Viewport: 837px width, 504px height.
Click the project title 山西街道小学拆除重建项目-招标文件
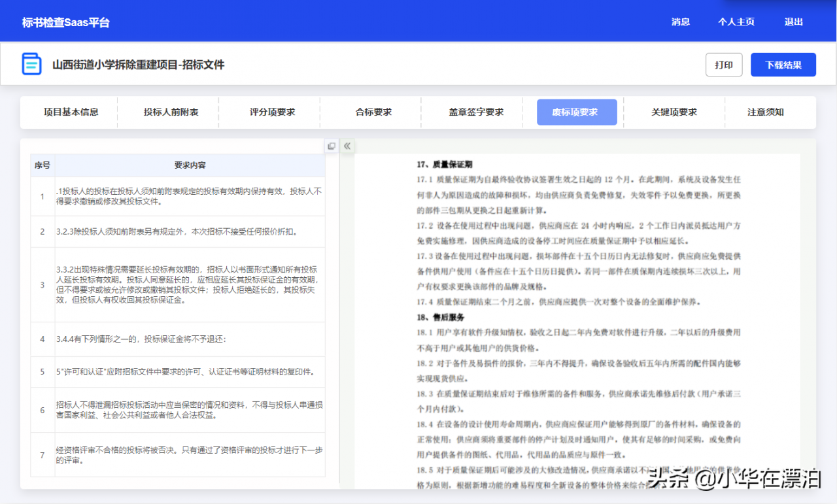coord(139,65)
